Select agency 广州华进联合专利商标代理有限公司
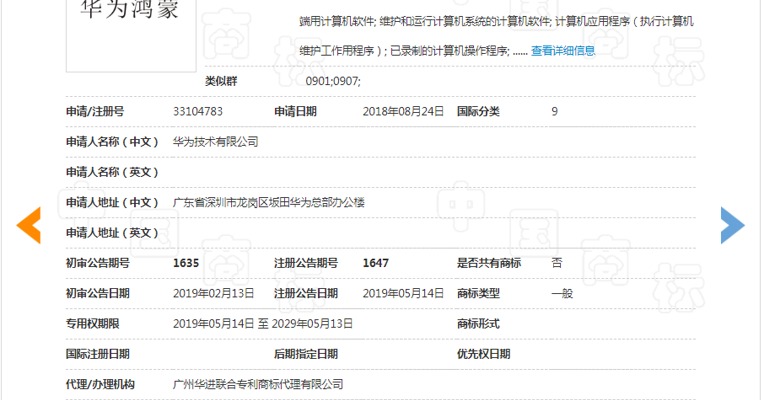This screenshot has height=400, width=764. [258, 384]
